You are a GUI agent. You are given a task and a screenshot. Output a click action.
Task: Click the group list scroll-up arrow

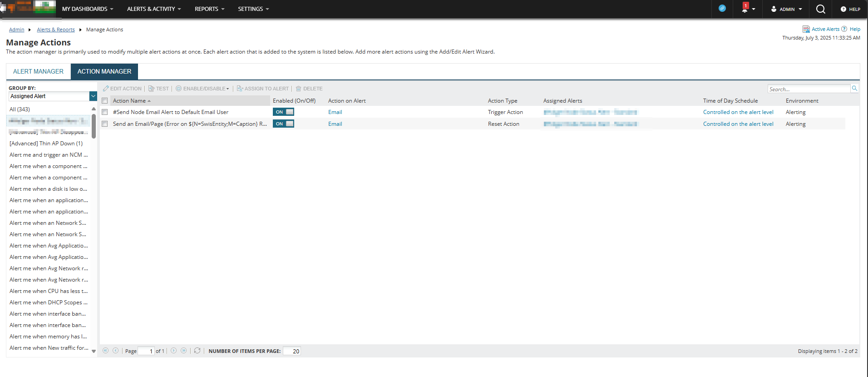click(94, 109)
